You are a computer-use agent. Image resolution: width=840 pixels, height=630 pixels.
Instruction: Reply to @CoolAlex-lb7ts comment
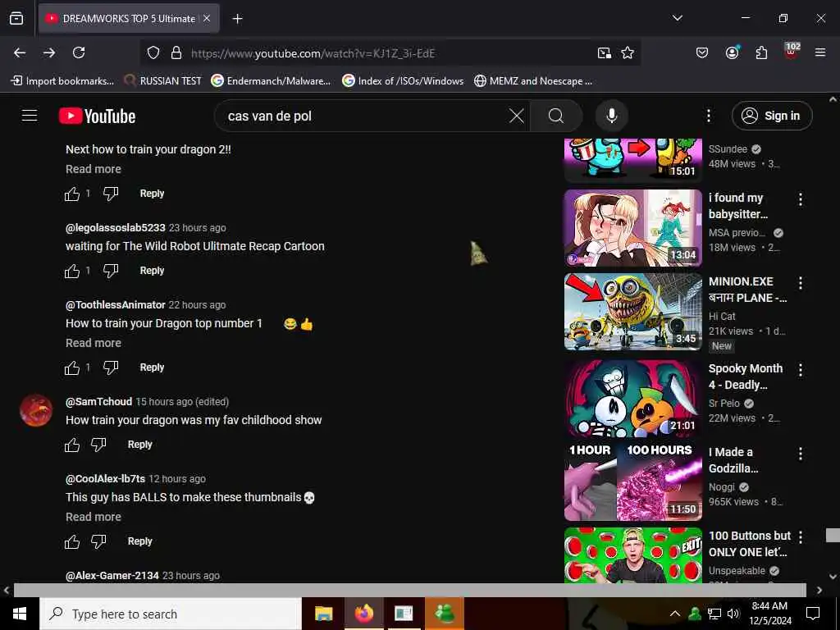[x=139, y=541]
